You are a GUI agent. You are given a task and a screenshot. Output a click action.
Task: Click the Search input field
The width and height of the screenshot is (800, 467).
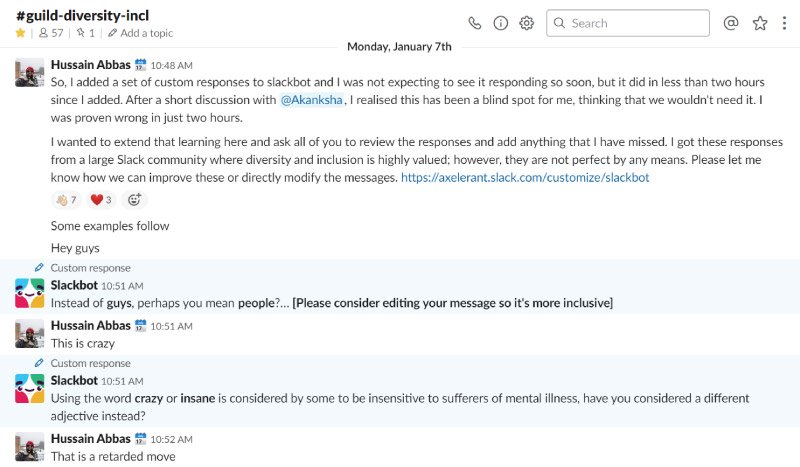628,23
